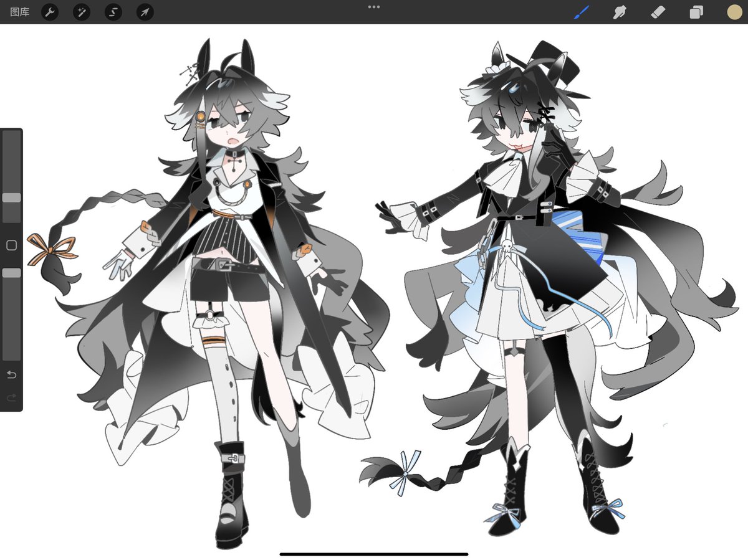Undo the last stroke
This screenshot has height=560, width=748.
11,374
